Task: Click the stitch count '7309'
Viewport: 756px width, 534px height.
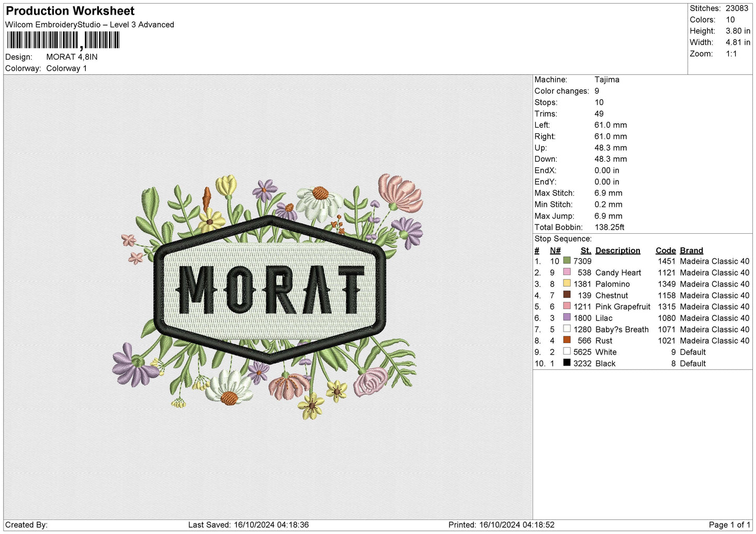Action: coord(582,261)
